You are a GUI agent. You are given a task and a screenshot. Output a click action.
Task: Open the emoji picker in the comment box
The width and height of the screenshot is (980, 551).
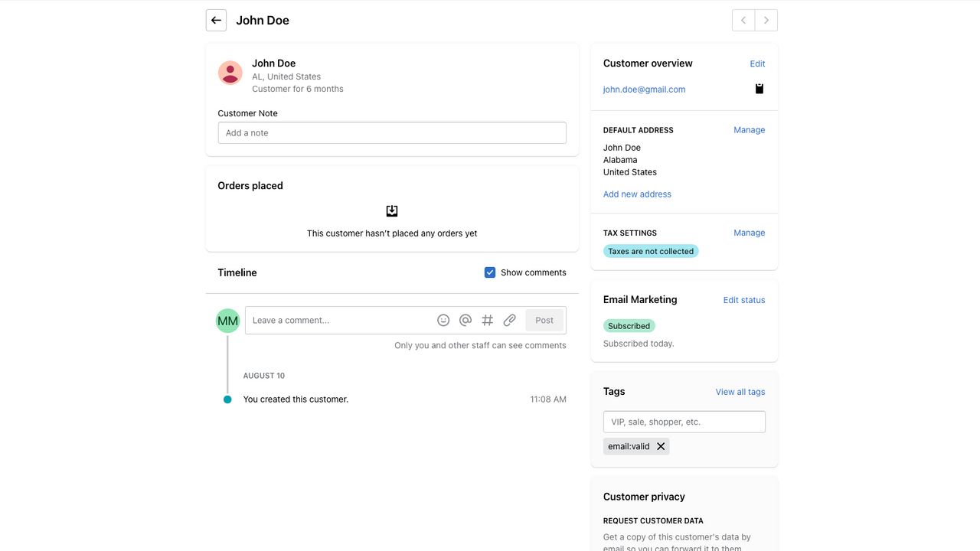tap(443, 320)
